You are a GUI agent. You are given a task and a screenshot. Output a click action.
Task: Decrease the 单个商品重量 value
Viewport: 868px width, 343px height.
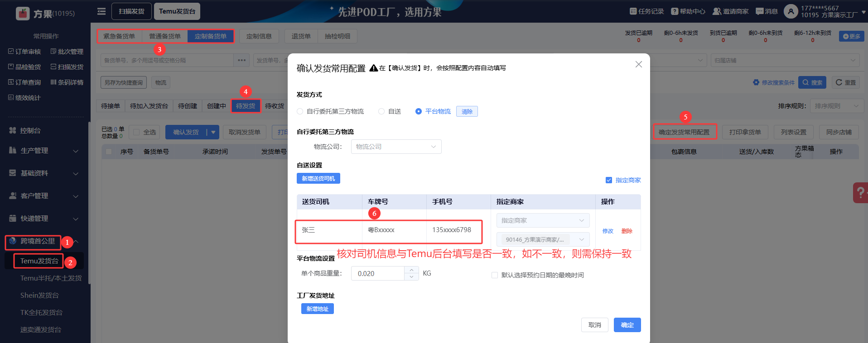pos(411,277)
